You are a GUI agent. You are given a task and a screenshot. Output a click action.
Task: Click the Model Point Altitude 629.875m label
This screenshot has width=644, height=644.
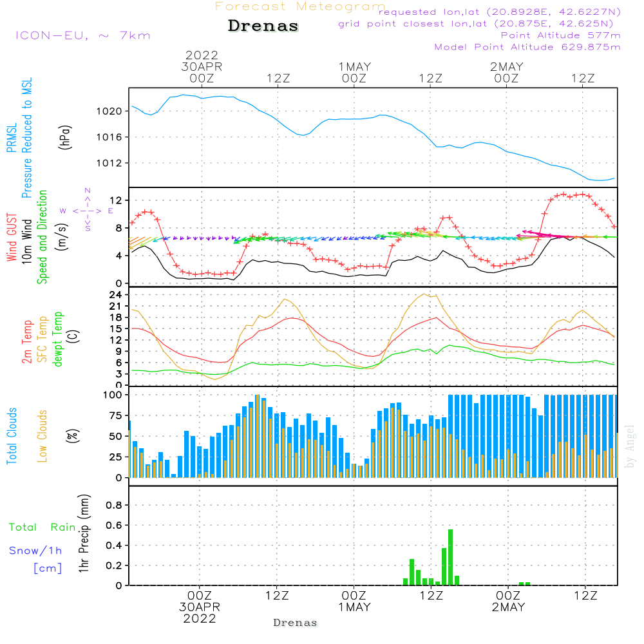(x=527, y=47)
